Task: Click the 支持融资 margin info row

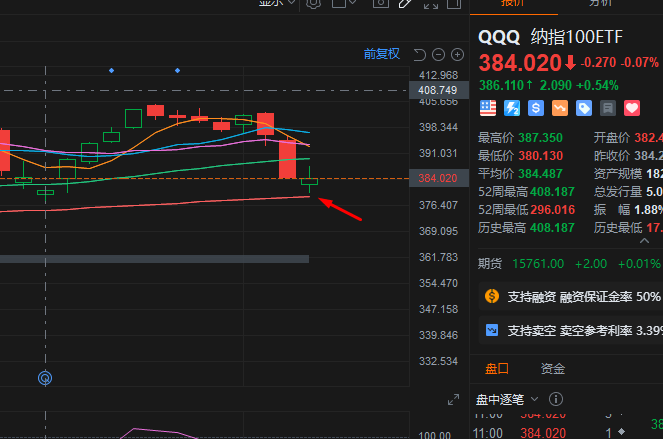Action: click(571, 297)
